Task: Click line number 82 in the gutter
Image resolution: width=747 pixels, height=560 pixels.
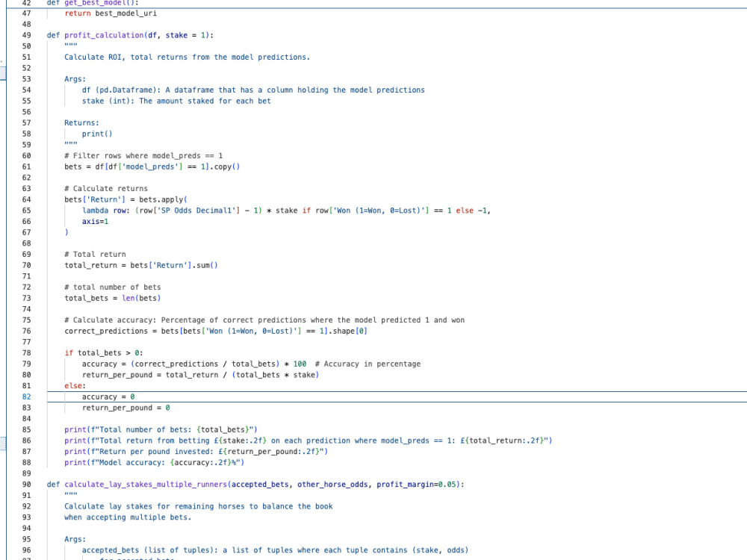Action: click(x=26, y=396)
